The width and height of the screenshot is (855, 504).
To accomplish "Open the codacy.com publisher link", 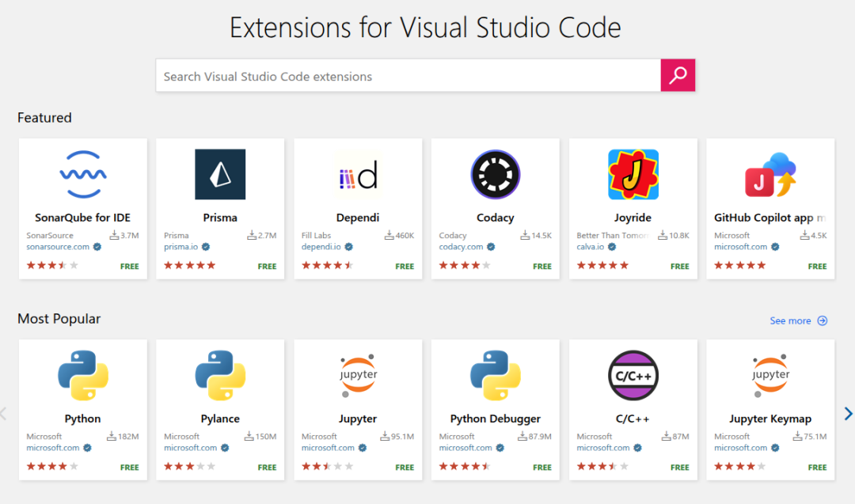I will coord(461,247).
